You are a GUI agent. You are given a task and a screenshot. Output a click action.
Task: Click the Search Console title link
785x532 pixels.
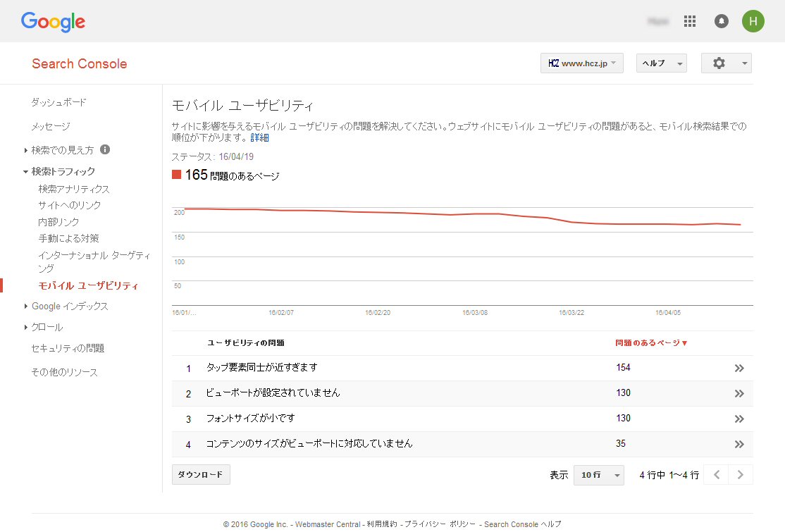point(79,63)
